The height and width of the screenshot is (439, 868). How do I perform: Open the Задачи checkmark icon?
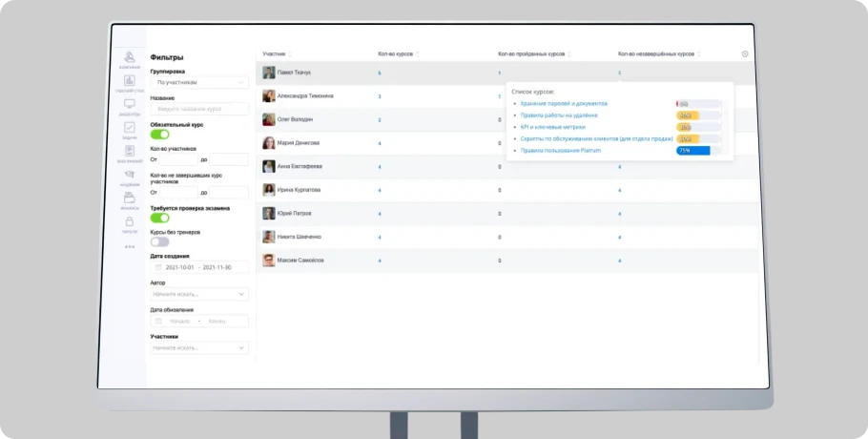point(129,128)
